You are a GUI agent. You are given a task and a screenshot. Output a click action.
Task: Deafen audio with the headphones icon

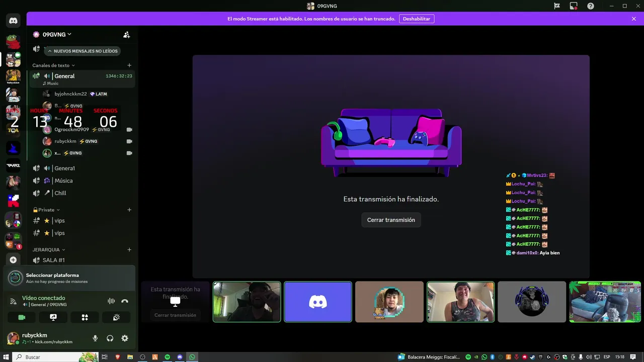coord(110,338)
